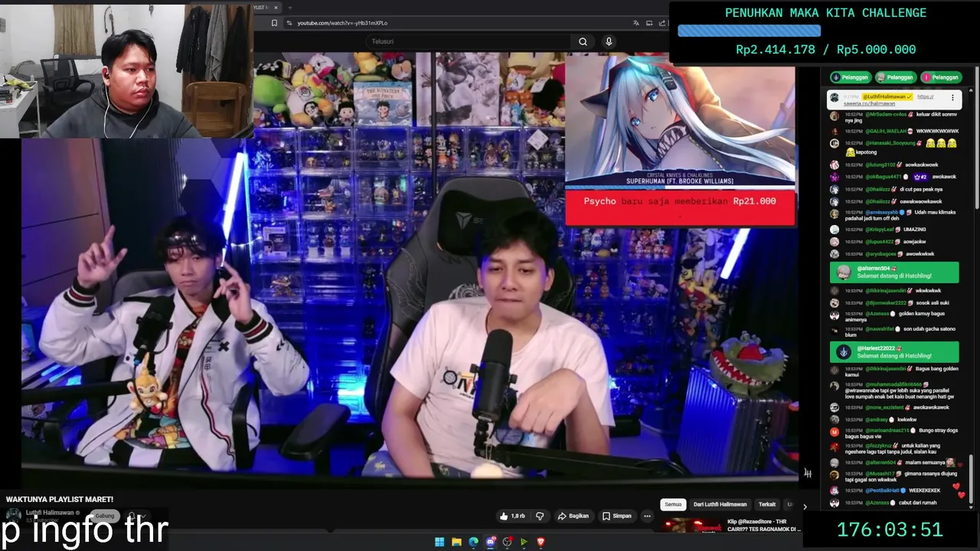The image size is (980, 551).
Task: Open the Klip @Rezaeditore THR suggested video thumbnail
Action: (x=692, y=526)
